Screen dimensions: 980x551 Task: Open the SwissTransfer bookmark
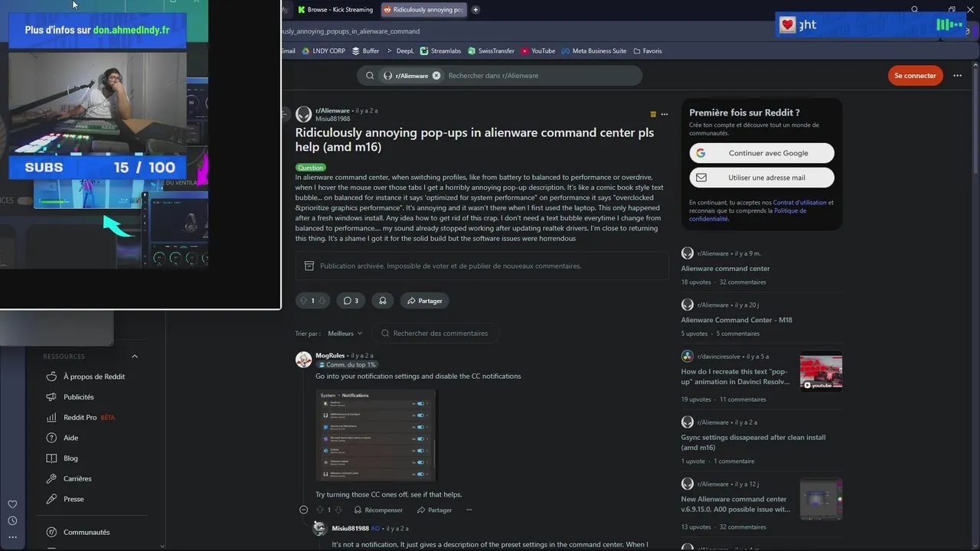491,51
